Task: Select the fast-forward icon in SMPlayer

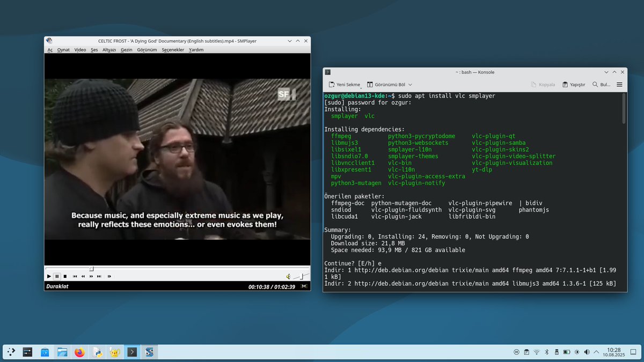Action: click(x=91, y=276)
